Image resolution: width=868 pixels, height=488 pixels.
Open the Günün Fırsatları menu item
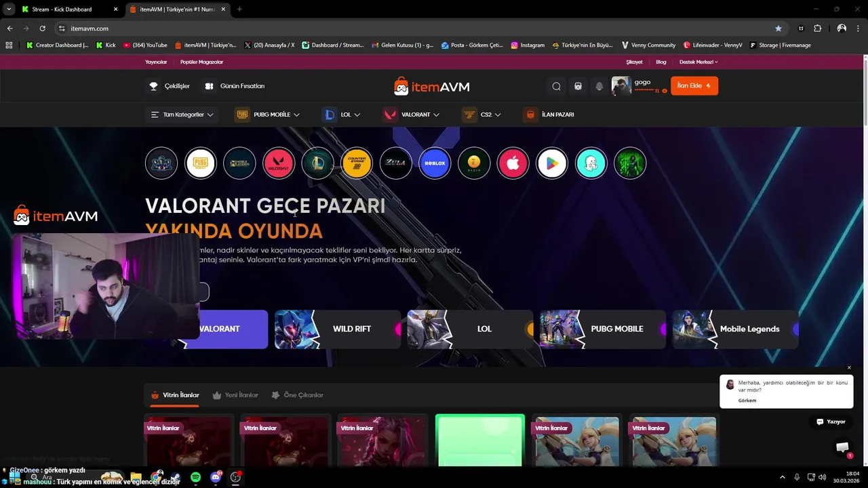coord(235,86)
